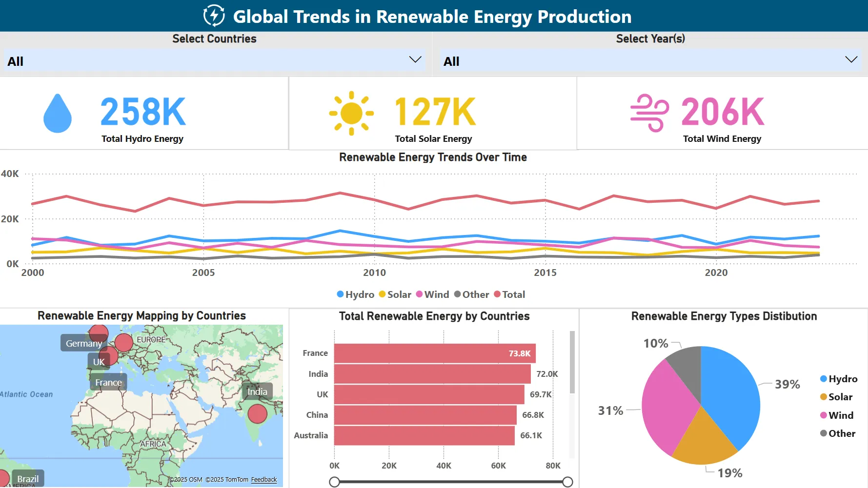This screenshot has width=868, height=488.
Task: Select Hydro in pie chart legend
Action: pyautogui.click(x=838, y=379)
